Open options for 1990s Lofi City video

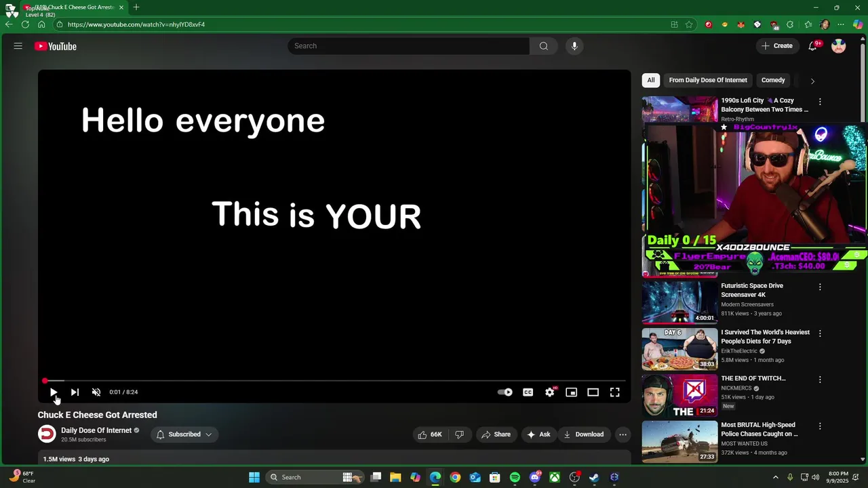pyautogui.click(x=820, y=102)
